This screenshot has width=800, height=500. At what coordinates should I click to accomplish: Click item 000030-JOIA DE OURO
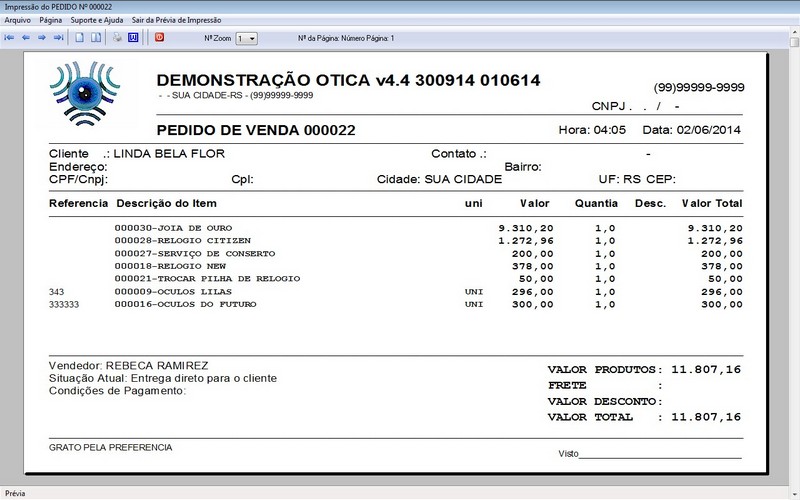coord(173,228)
